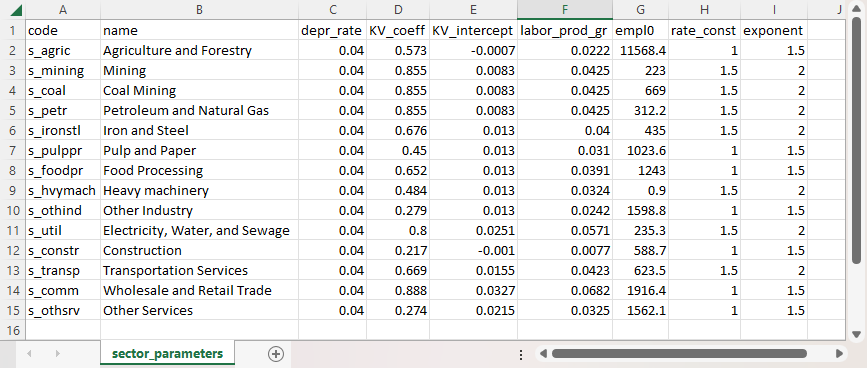Click cell 'Coal Mining'
This screenshot has width=867, height=368.
coord(200,90)
